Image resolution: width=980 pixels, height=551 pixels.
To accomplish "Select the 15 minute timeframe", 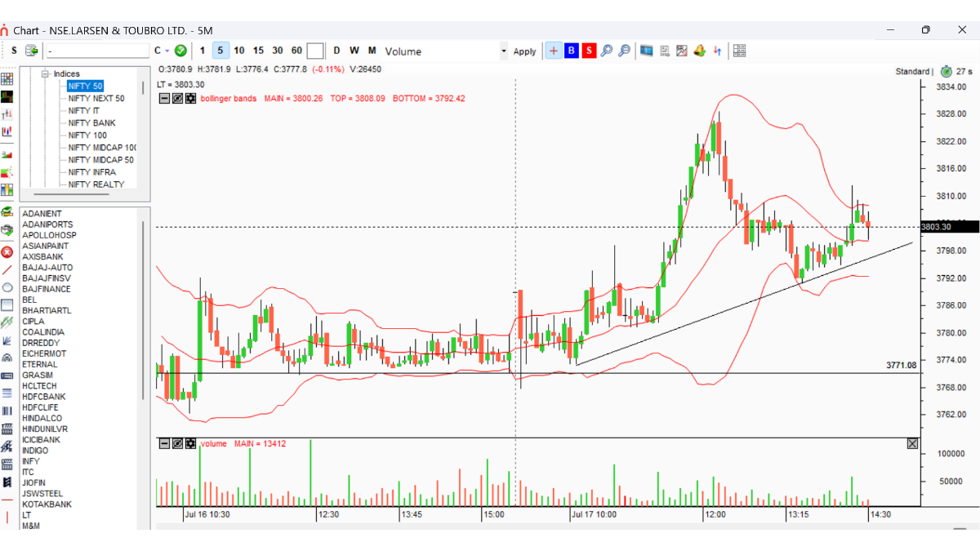I will [x=258, y=51].
